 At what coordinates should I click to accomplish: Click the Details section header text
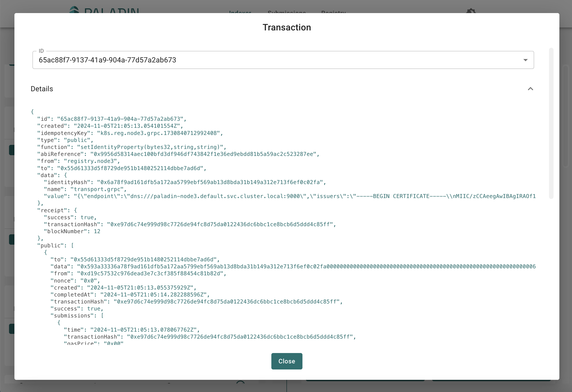42,89
